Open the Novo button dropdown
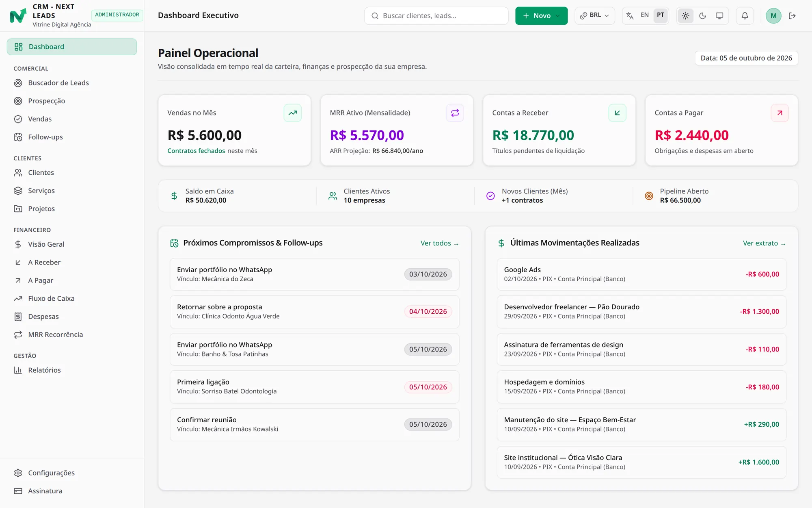The width and height of the screenshot is (812, 508). 541,16
